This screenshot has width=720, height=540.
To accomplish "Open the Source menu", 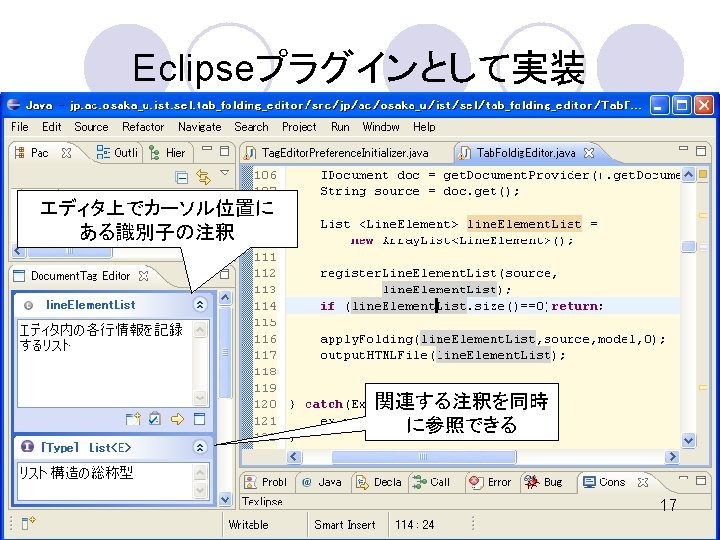I will pos(91,127).
